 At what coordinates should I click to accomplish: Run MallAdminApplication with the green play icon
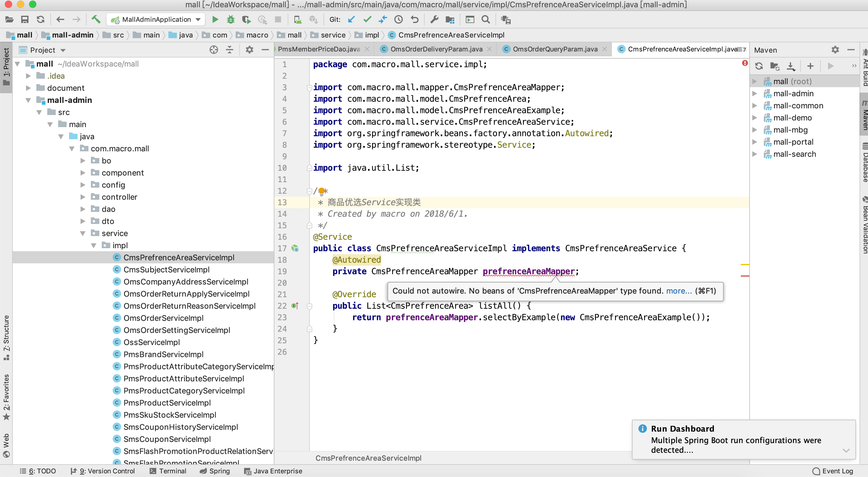(x=215, y=20)
